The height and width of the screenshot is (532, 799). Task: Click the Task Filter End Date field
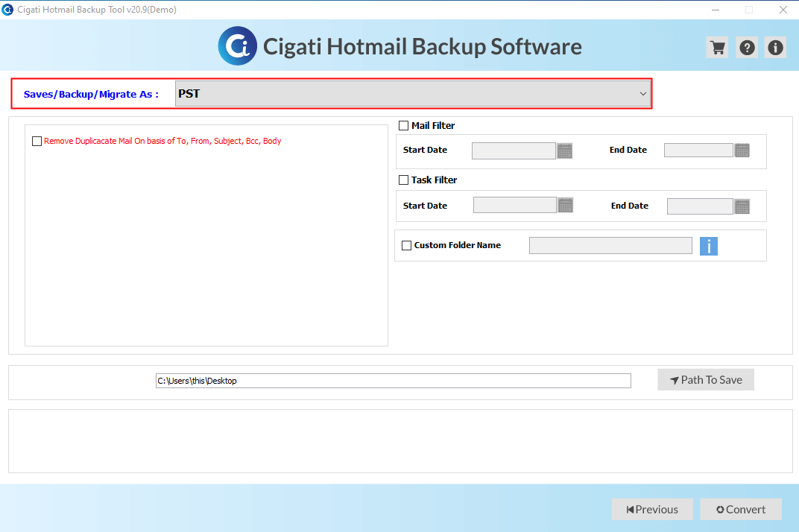point(700,206)
